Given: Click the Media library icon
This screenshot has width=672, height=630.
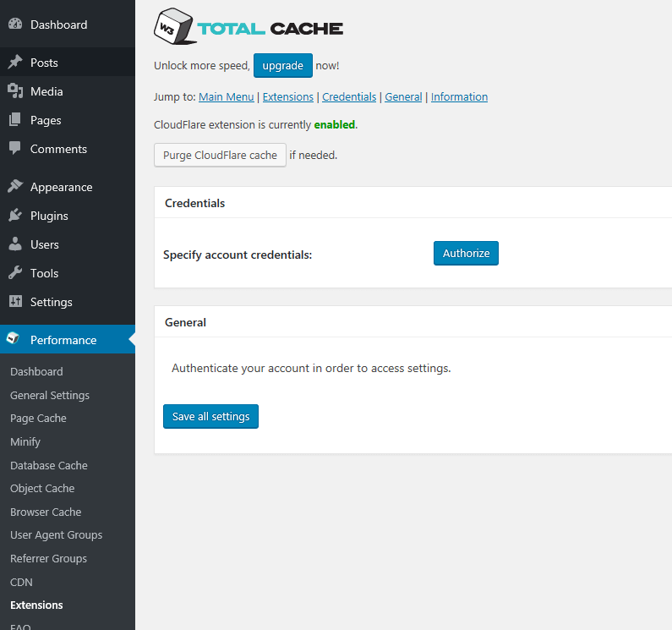Looking at the screenshot, I should click(15, 91).
